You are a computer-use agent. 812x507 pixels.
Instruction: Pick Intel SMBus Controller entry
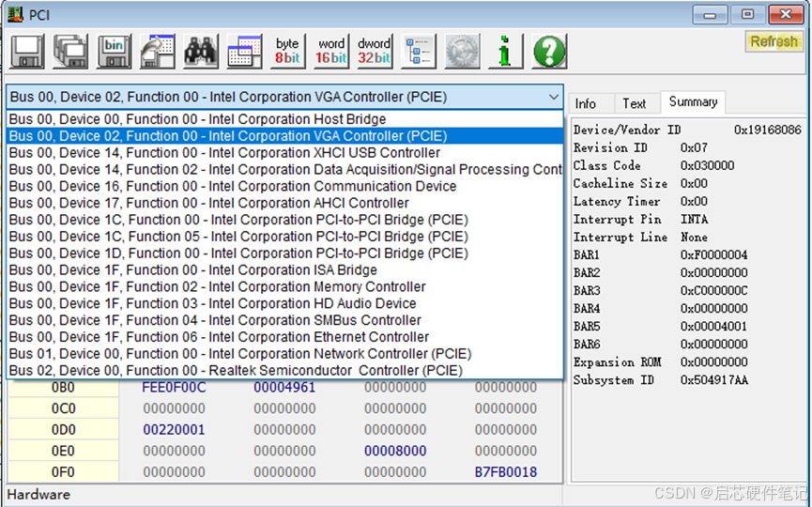tap(284, 320)
